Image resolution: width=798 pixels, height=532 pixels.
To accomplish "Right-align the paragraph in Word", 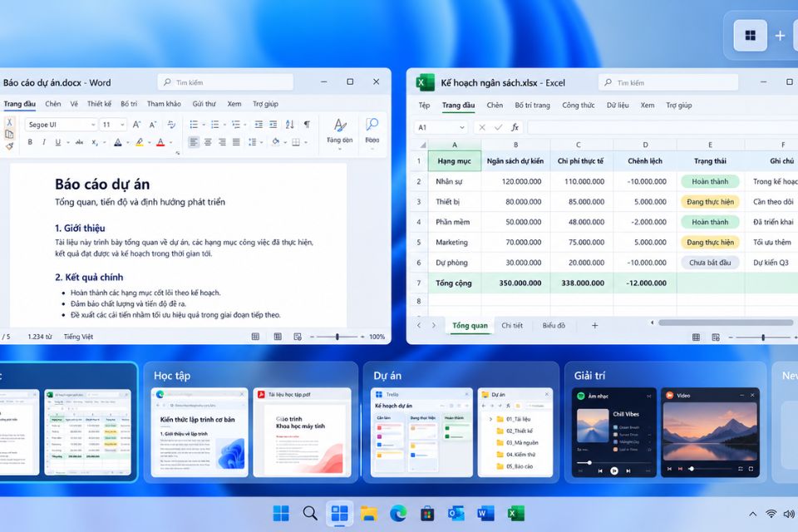I will pos(222,142).
